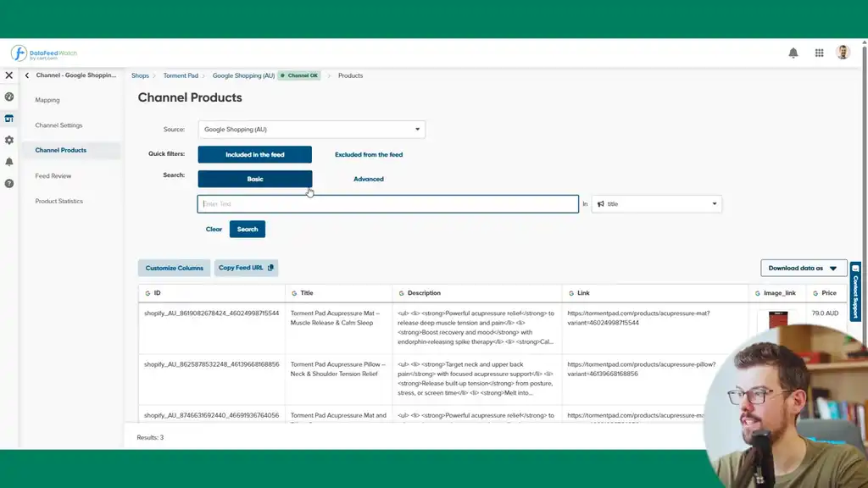Open the Shops breadcrumb link
This screenshot has width=868, height=488.
point(140,75)
